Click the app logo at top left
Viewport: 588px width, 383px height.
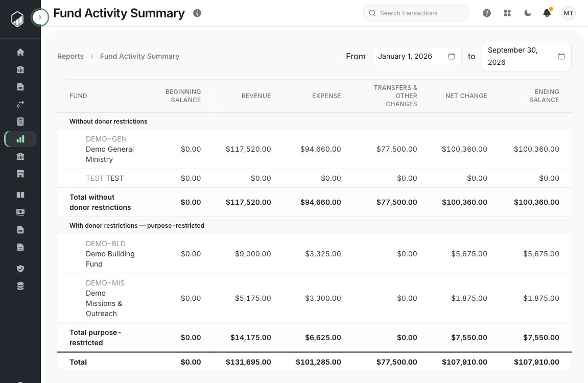coord(17,19)
